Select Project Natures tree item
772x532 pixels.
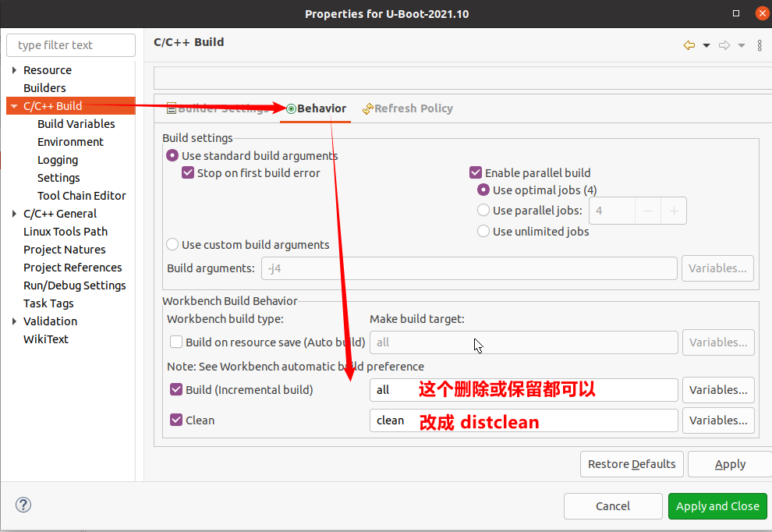(65, 250)
